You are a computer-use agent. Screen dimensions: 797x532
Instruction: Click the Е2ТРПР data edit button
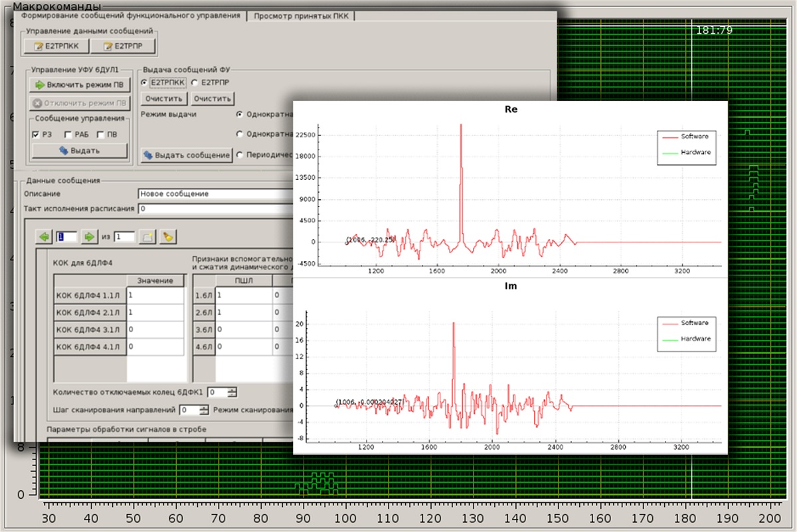click(x=124, y=46)
